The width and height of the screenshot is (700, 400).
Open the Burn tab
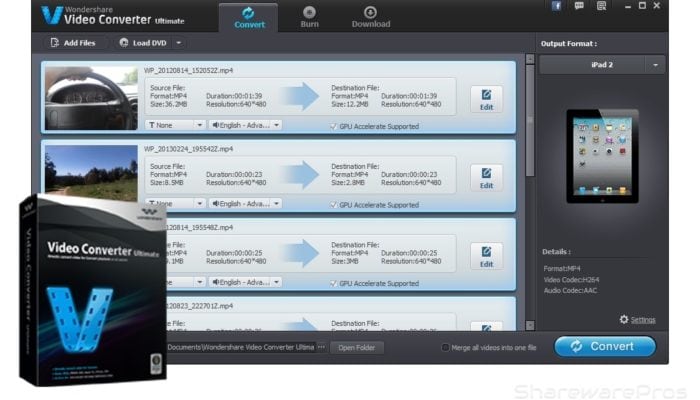(x=309, y=17)
